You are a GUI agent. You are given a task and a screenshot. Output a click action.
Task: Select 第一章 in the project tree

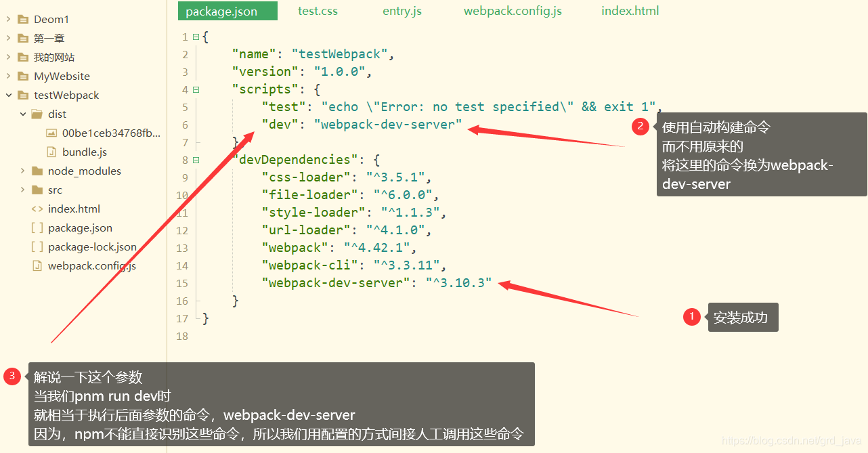(49, 39)
